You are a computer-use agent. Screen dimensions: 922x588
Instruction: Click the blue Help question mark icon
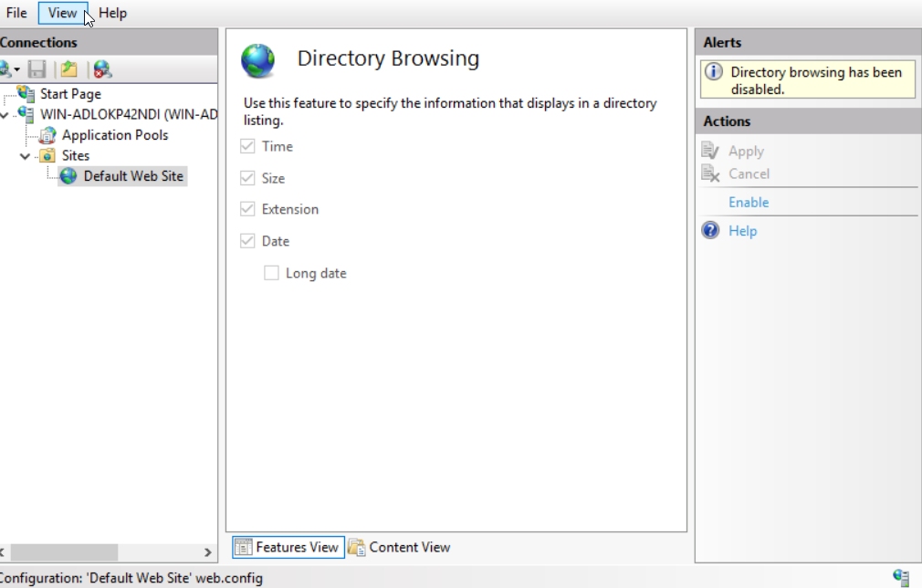710,231
